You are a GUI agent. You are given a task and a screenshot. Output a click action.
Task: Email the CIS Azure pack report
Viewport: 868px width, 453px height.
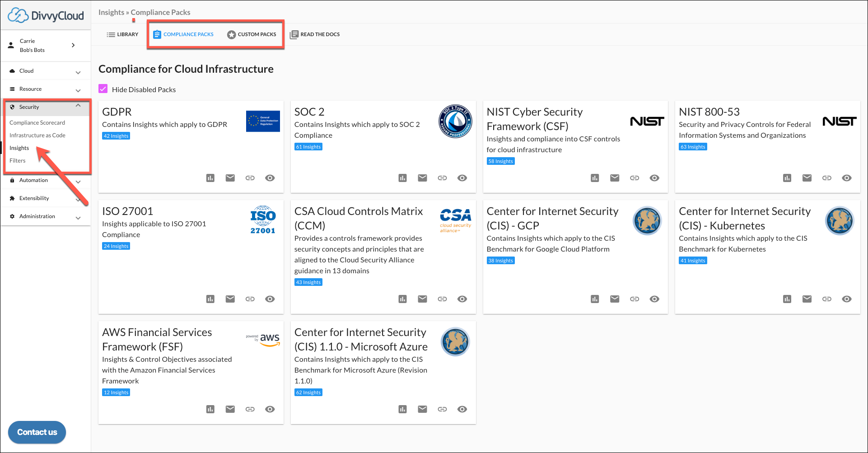tap(423, 409)
